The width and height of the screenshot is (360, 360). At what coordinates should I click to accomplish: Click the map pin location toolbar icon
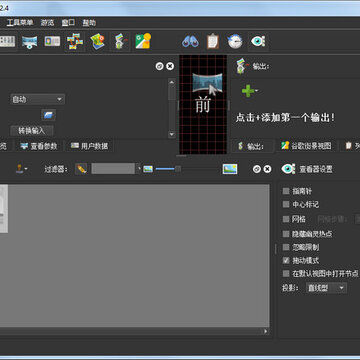[97, 42]
